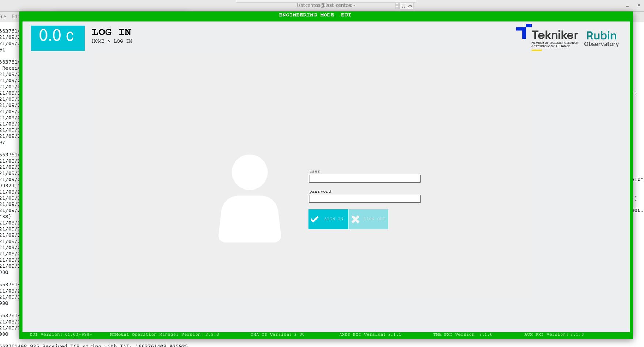Click the fullscreen arrows icon at top
This screenshot has width=644, height=347.
(x=404, y=5)
